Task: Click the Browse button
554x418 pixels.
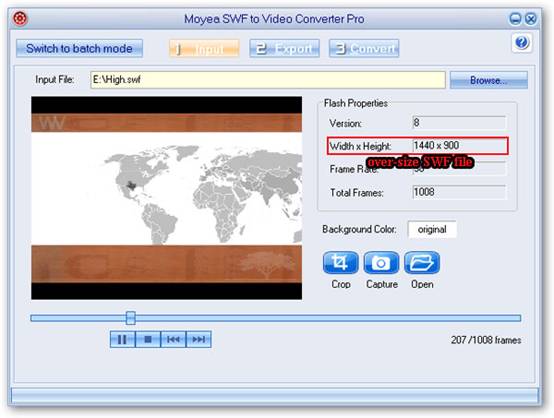Action: (x=489, y=80)
